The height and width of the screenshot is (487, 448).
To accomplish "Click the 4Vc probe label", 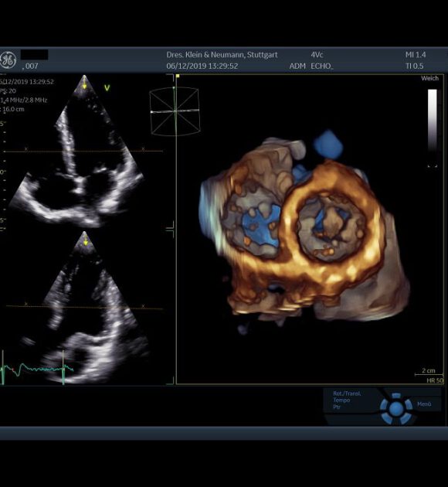I will tap(317, 55).
